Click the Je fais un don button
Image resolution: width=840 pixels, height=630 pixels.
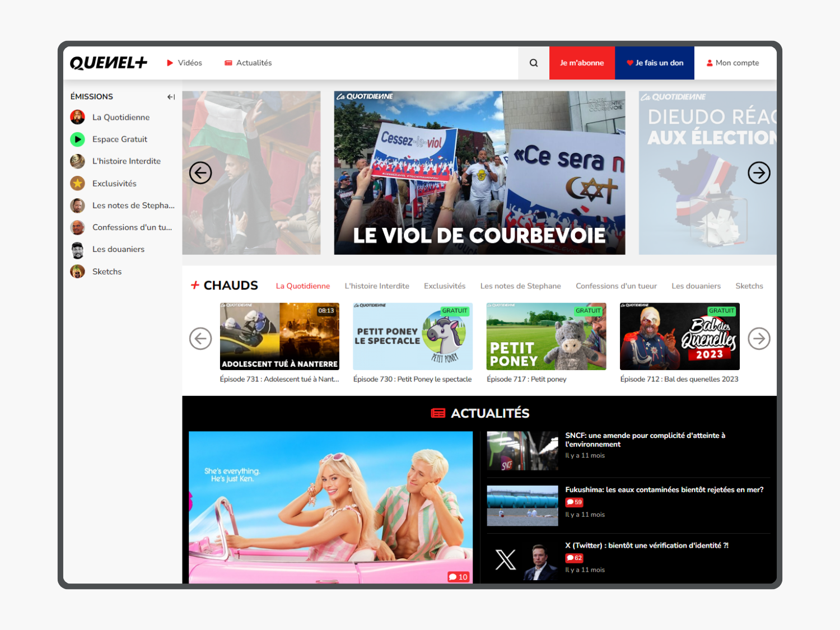tap(655, 63)
